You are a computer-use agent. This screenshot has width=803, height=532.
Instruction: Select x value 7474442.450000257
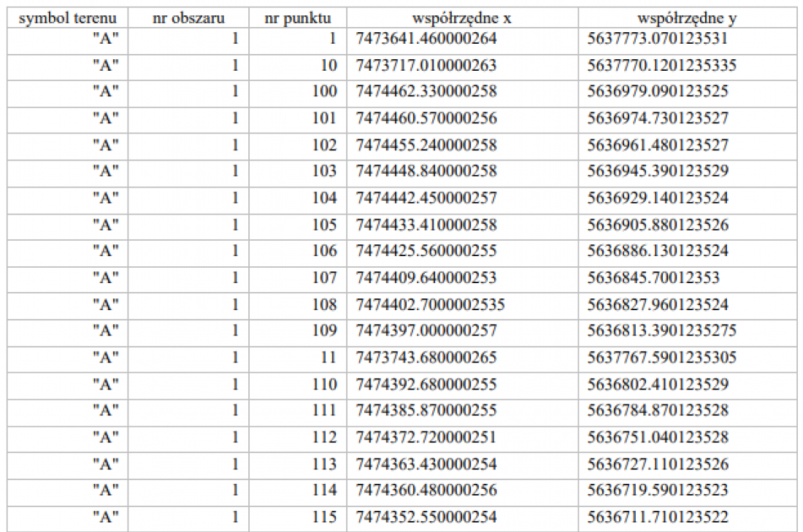point(426,198)
